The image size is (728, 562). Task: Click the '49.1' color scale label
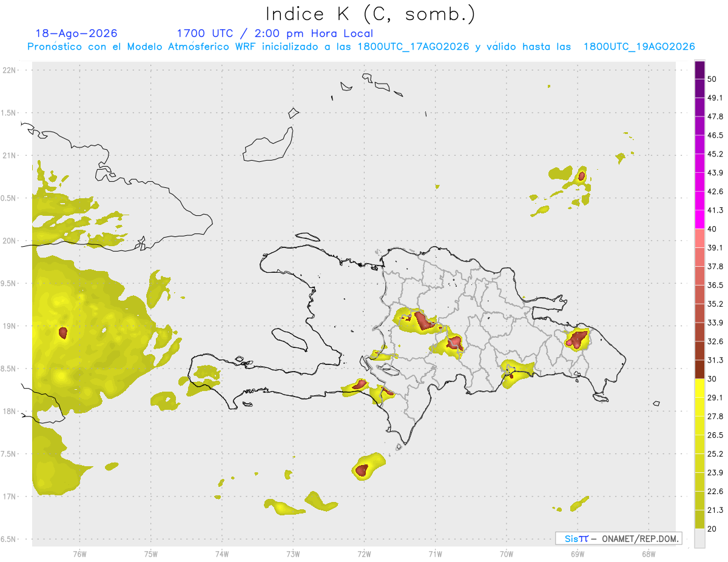(x=715, y=98)
